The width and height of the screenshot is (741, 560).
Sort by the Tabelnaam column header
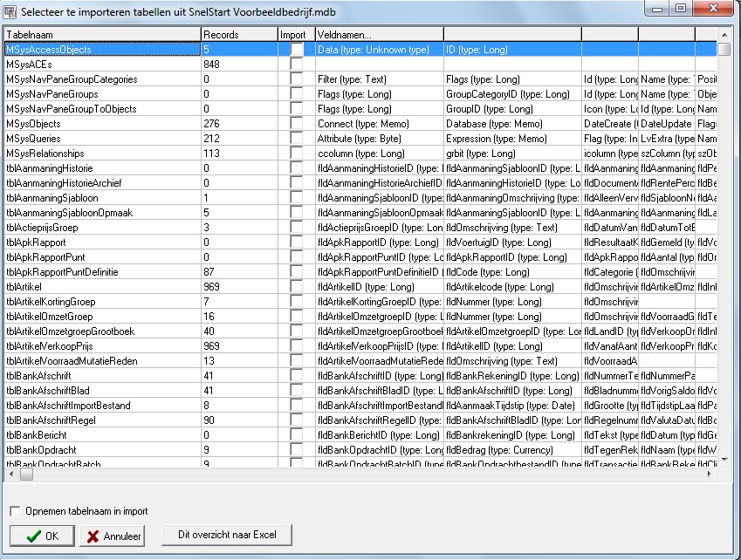(101, 35)
